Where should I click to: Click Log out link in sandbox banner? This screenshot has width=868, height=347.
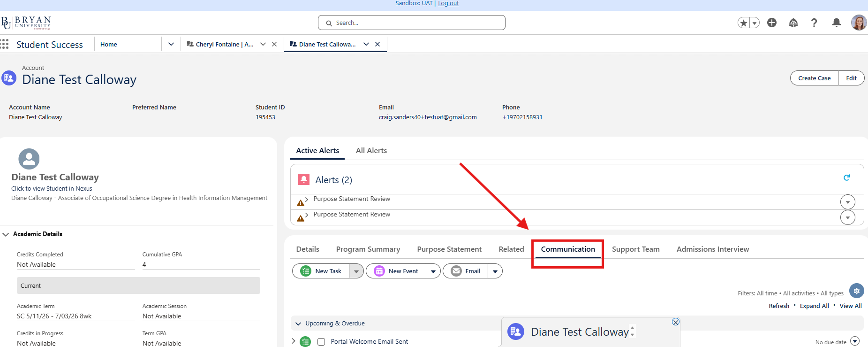click(448, 3)
